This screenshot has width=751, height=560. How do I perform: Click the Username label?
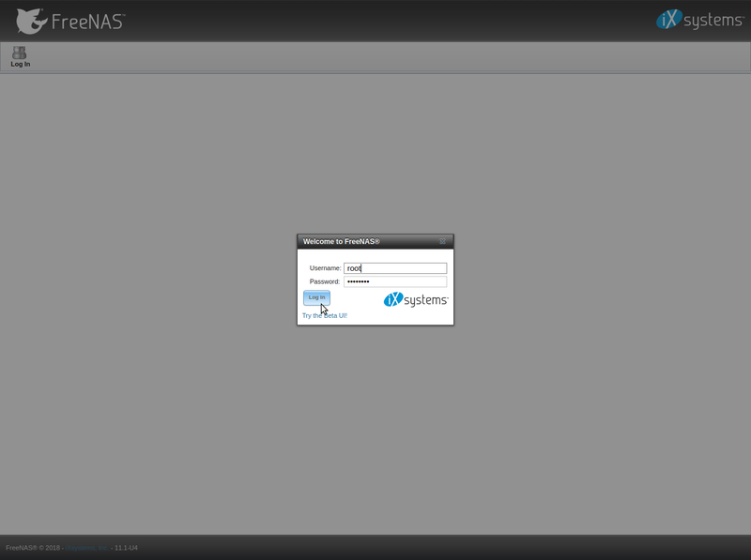point(325,268)
